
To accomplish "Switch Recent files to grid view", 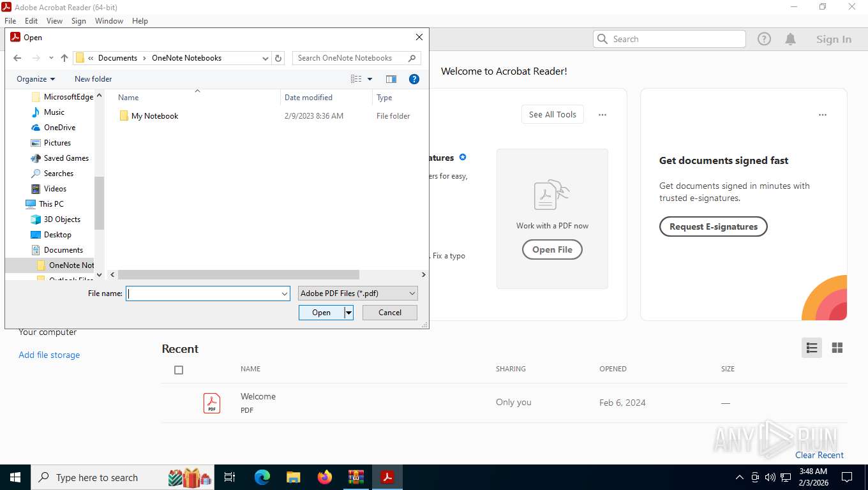I will click(x=837, y=348).
